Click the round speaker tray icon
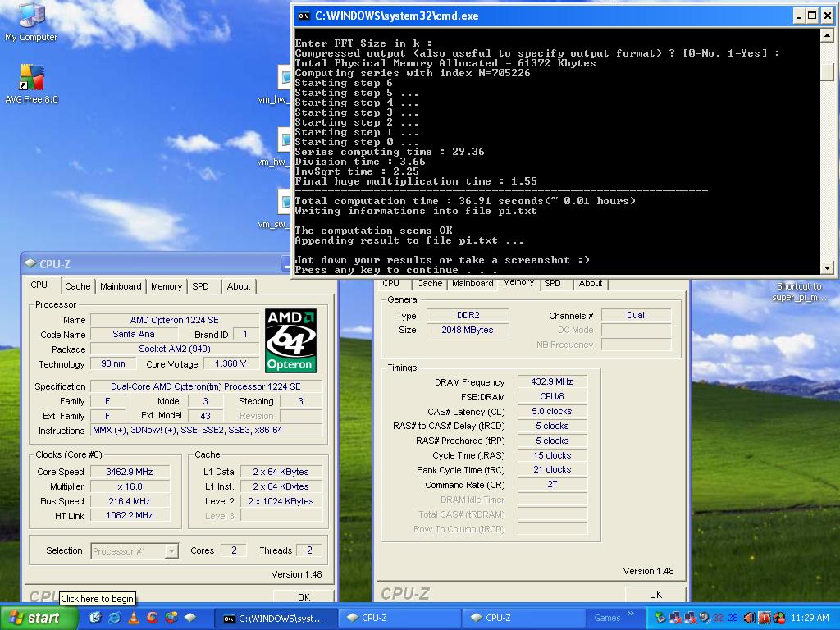This screenshot has width=840, height=630. [705, 617]
